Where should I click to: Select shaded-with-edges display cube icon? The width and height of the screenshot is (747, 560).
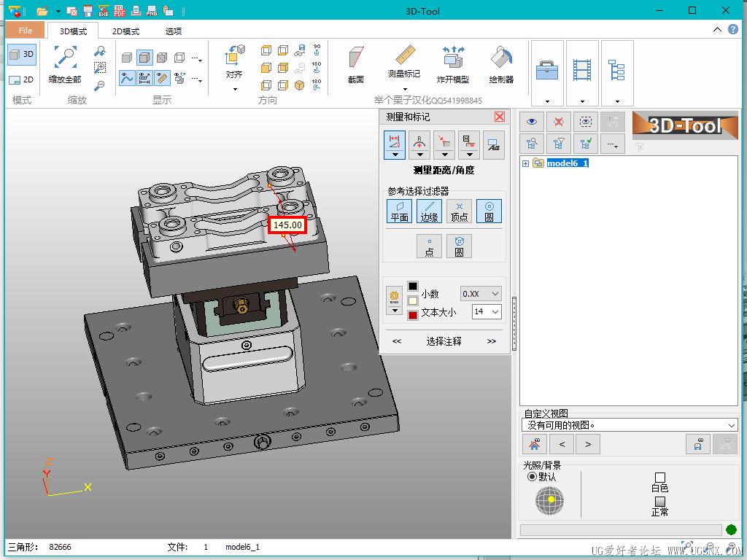click(x=145, y=58)
